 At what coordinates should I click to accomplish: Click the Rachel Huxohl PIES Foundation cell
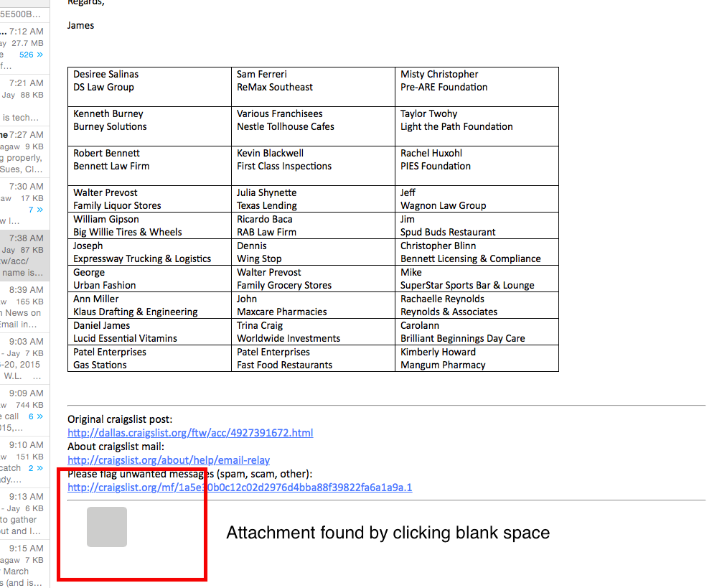pos(477,167)
